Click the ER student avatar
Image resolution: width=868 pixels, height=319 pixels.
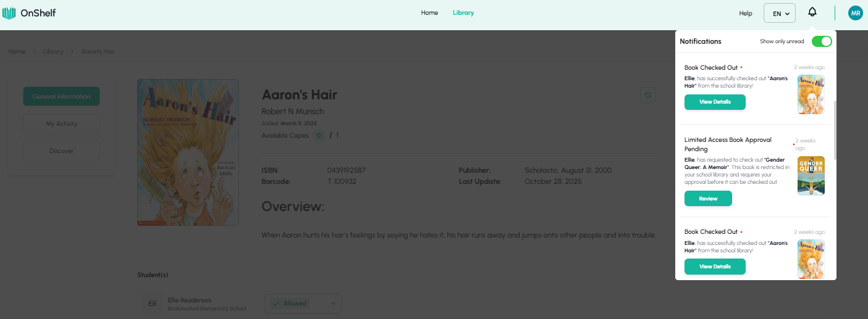coord(152,304)
